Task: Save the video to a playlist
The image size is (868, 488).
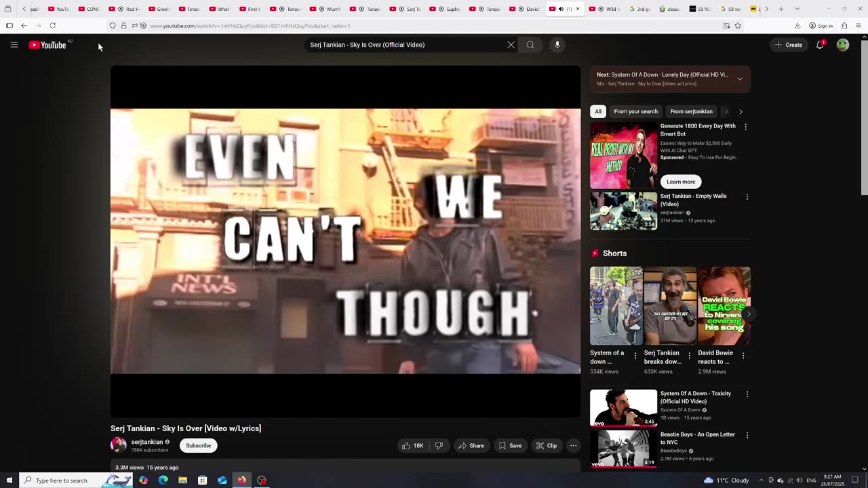Action: (x=510, y=445)
